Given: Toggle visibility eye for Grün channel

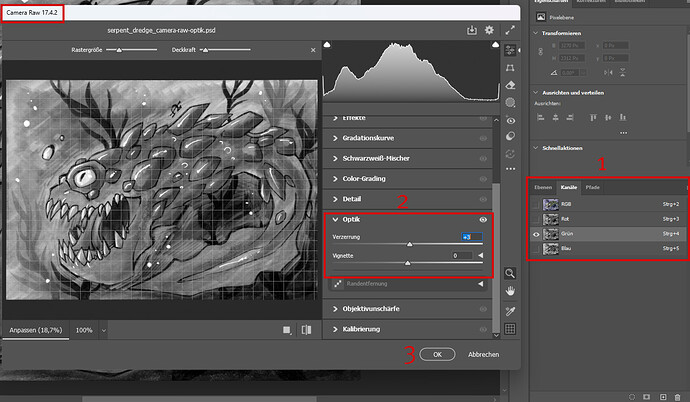Looking at the screenshot, I should [535, 233].
